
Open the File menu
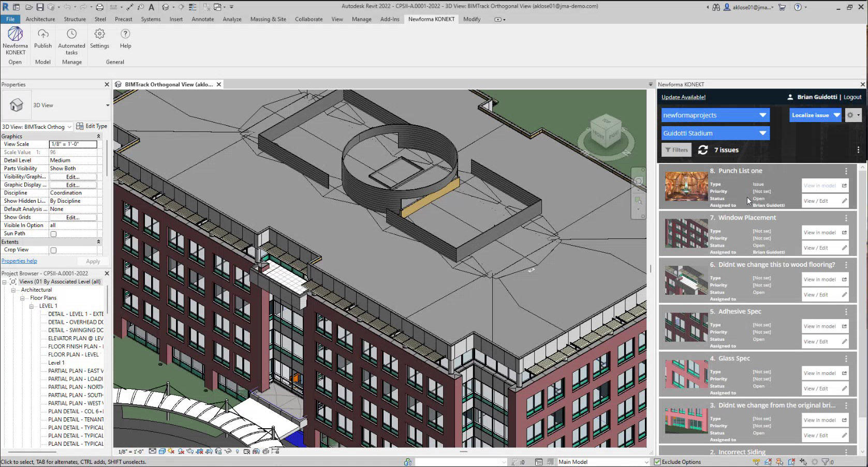pyautogui.click(x=10, y=19)
